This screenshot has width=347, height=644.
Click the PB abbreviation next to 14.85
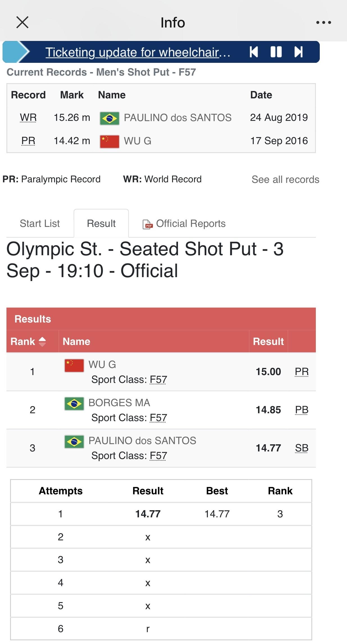tap(302, 410)
